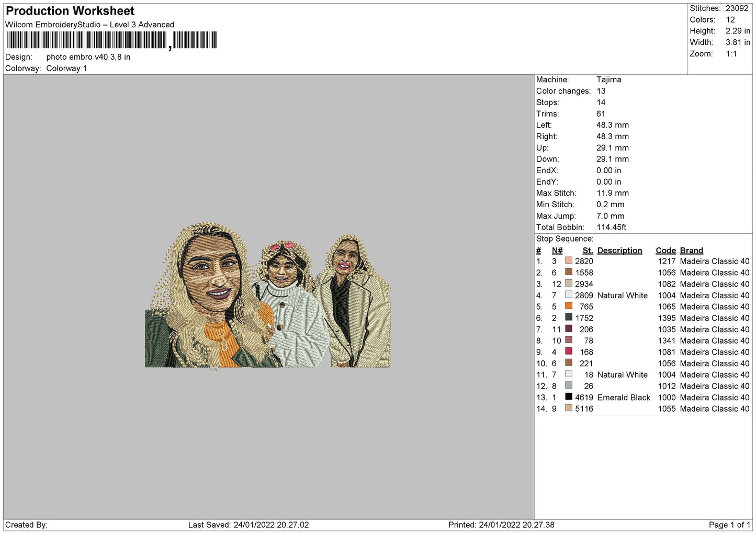
Task: Click stitch count 2820 in row 1
Action: coord(584,262)
